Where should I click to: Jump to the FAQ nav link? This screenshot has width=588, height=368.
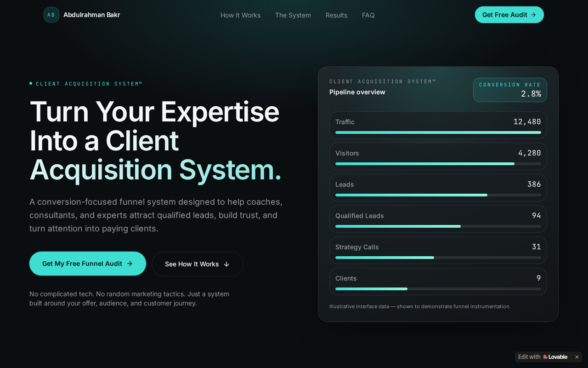point(368,15)
